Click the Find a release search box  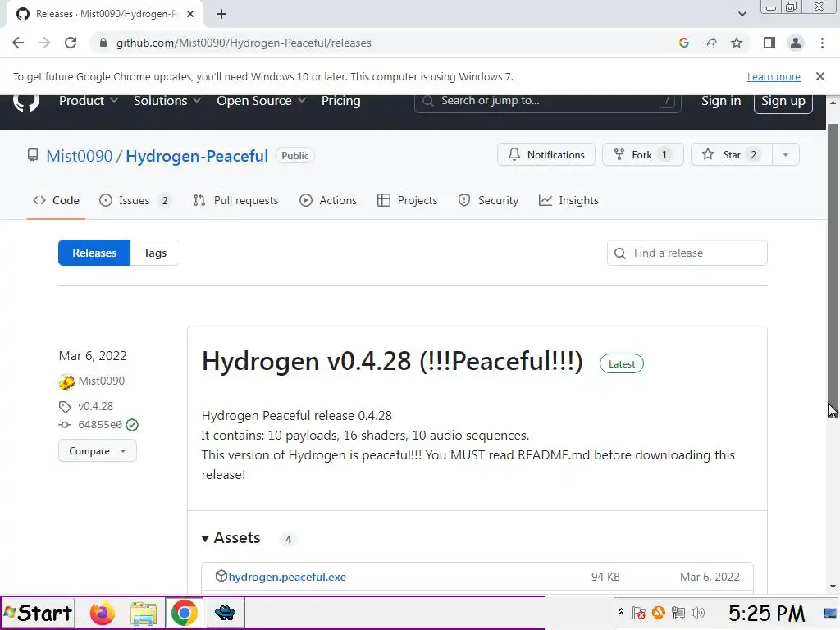687,253
